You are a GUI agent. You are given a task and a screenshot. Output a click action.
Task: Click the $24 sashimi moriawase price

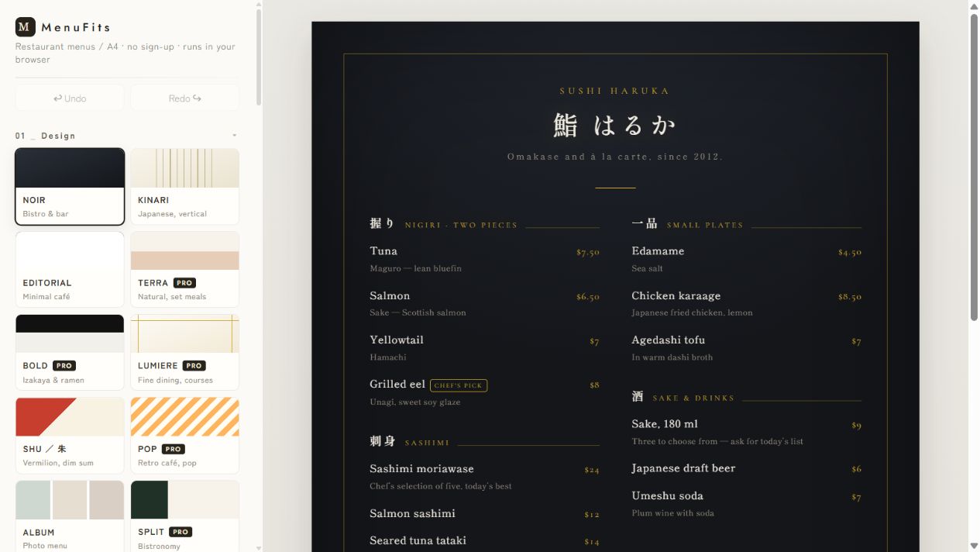(x=592, y=471)
